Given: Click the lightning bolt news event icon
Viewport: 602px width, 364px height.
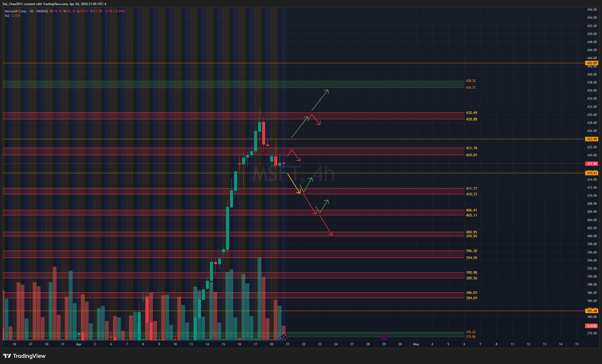Looking at the screenshot, I should click(284, 337).
